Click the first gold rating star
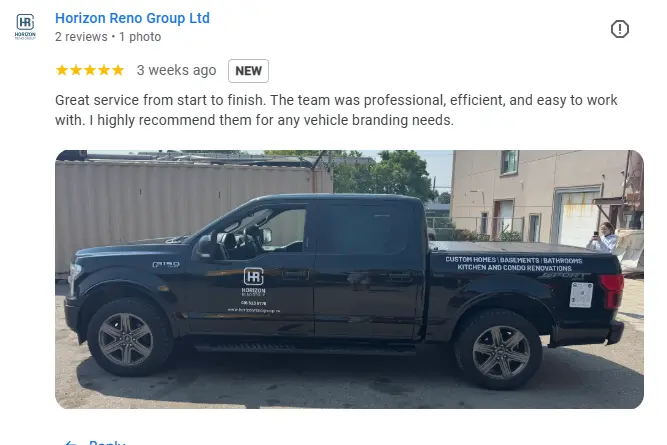Screen dimensions: 667x445 pos(62,70)
